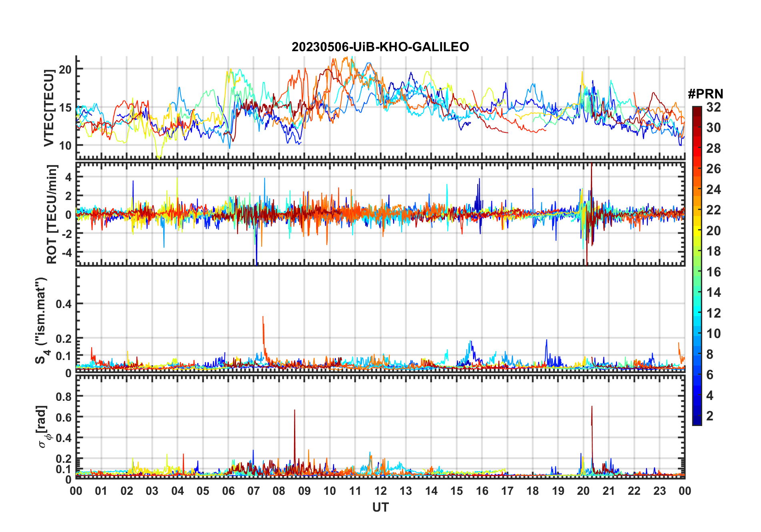Click the sigma-phi [rad] axis label
This screenshot has width=761, height=532.
pos(43,427)
